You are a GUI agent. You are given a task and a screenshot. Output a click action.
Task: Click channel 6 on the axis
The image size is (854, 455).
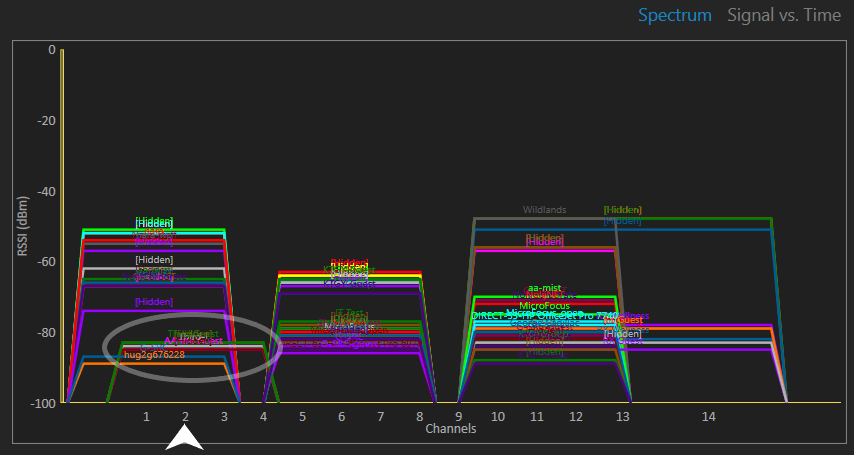pyautogui.click(x=341, y=417)
